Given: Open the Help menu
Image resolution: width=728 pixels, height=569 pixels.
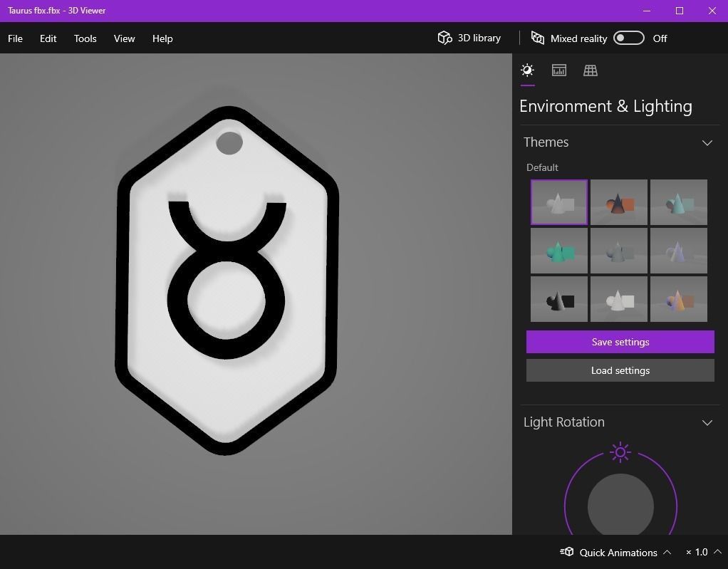Looking at the screenshot, I should [x=162, y=38].
